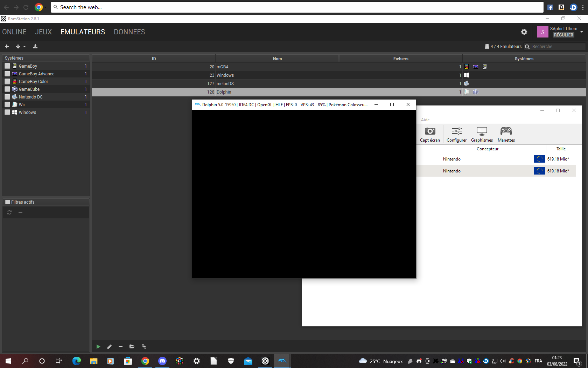Image resolution: width=588 pixels, height=368 pixels.
Task: Select the EMULATEURS tab
Action: (x=83, y=32)
